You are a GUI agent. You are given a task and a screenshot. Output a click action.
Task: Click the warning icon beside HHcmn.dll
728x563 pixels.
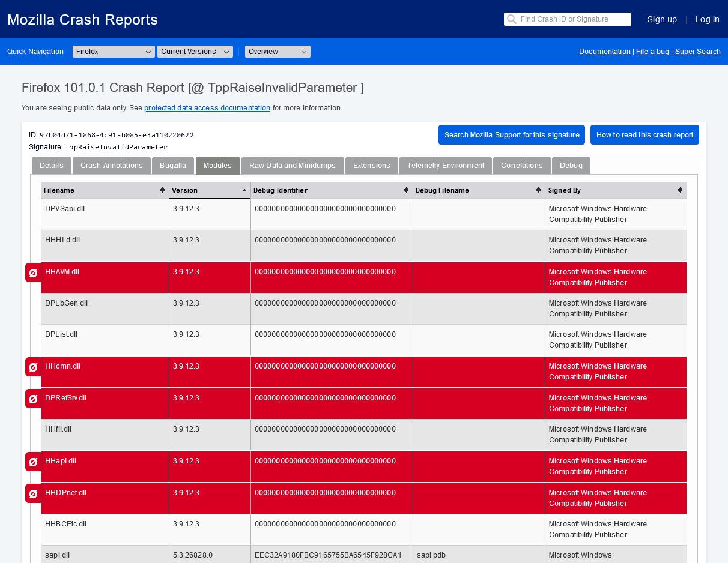(x=33, y=367)
